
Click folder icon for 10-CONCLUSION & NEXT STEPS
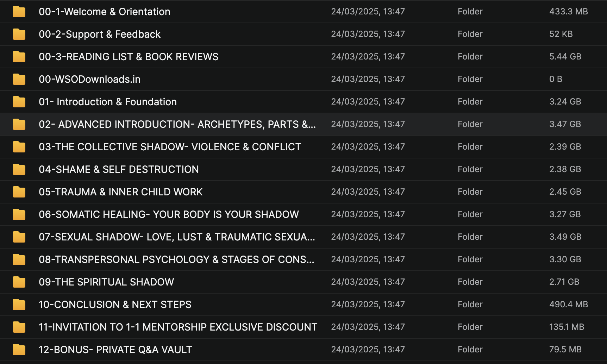[19, 305]
